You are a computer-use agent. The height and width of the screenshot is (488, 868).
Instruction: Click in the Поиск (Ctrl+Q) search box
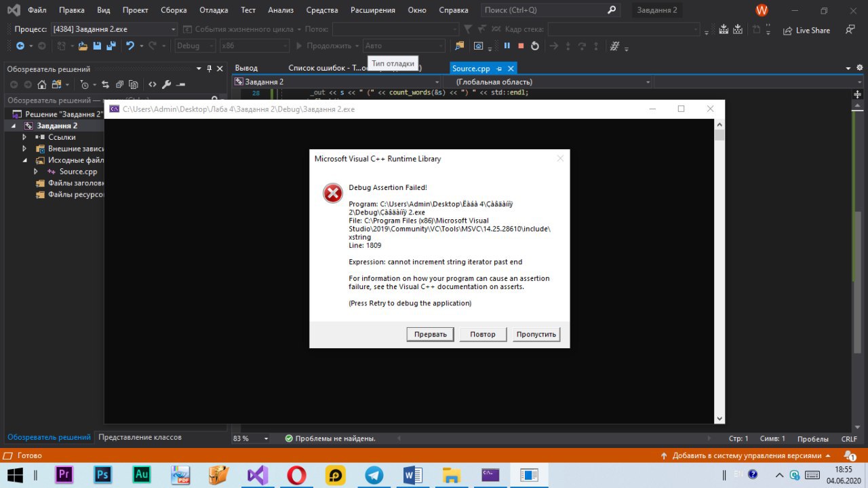(x=550, y=10)
